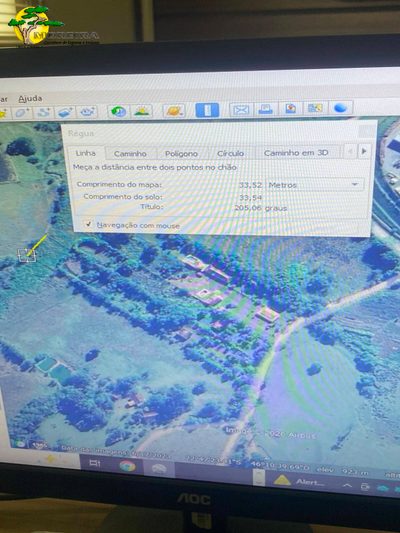Open the historical imagery clock tool

tap(118, 111)
